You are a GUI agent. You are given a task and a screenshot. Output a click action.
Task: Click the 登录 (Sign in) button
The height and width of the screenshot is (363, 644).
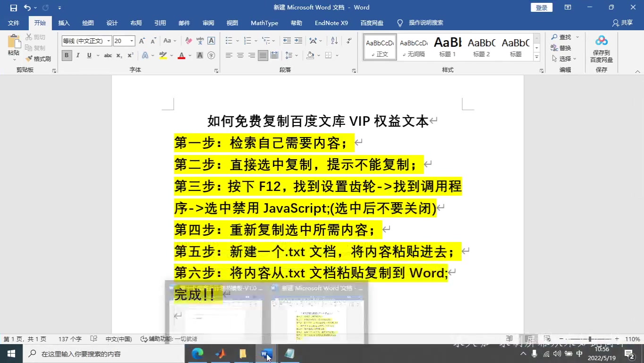click(542, 8)
